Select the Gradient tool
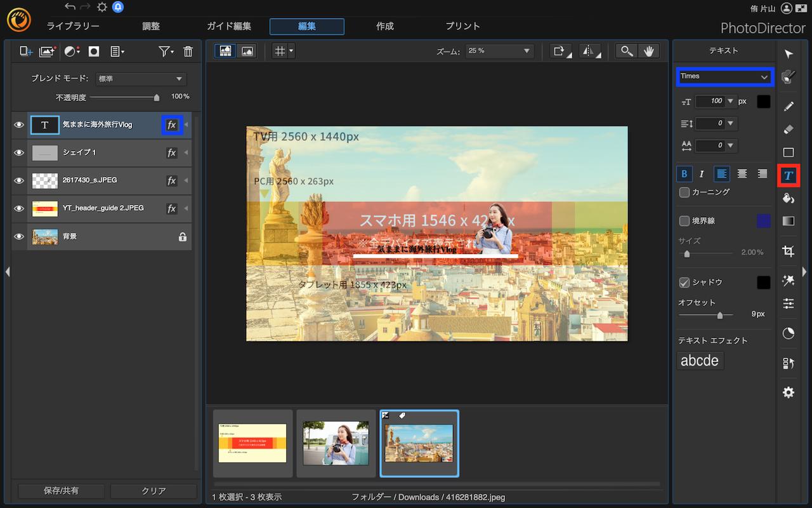The image size is (812, 508). (789, 221)
